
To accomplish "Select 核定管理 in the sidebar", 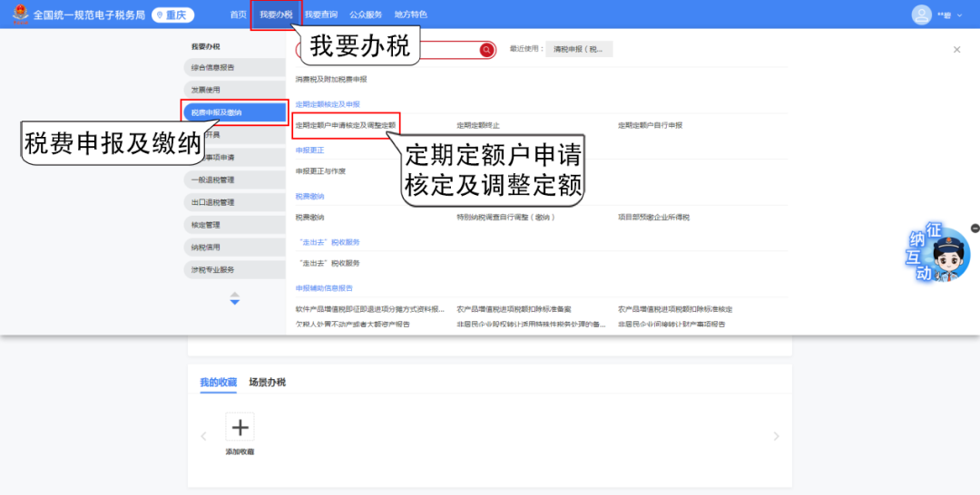I will (234, 225).
